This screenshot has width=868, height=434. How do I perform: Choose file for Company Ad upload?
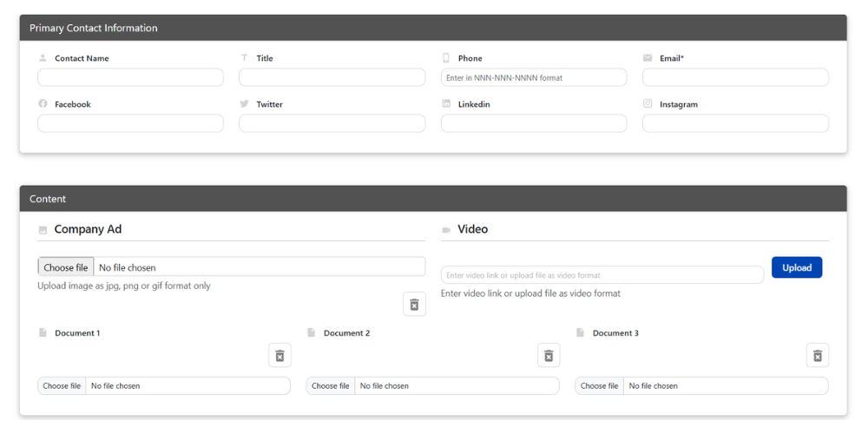66,267
